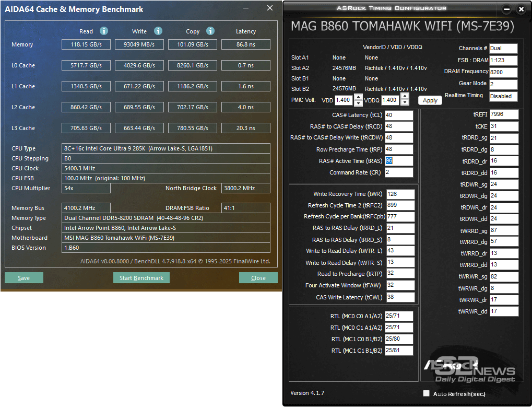Screen dimensions: 532x407
Task: Click RTL MC1 C1 B1/B2 field
Action: point(399,350)
